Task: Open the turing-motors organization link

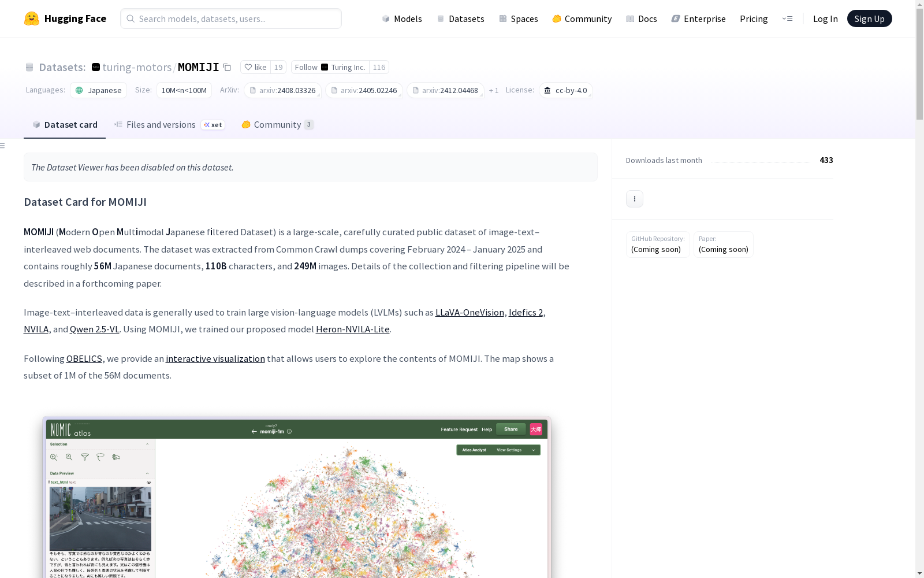Action: (137, 67)
